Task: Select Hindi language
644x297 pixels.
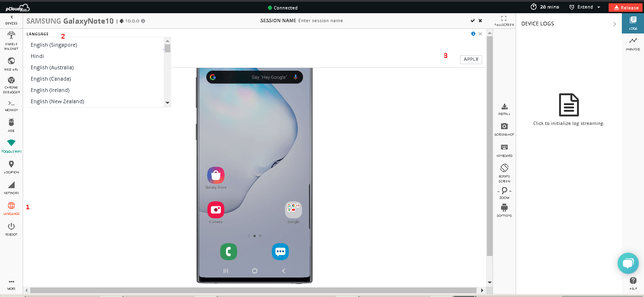Action: coord(95,56)
